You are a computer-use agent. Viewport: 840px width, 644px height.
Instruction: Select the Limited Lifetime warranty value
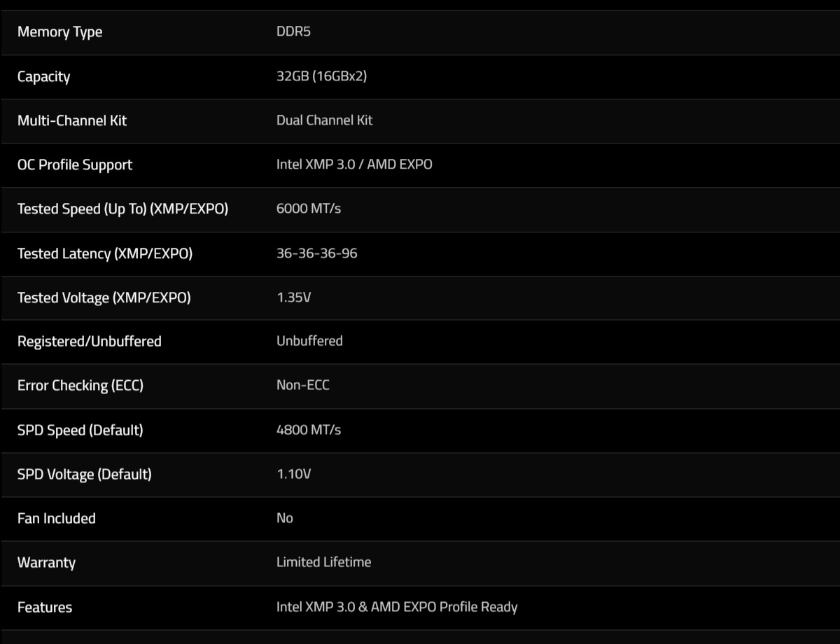click(x=323, y=562)
